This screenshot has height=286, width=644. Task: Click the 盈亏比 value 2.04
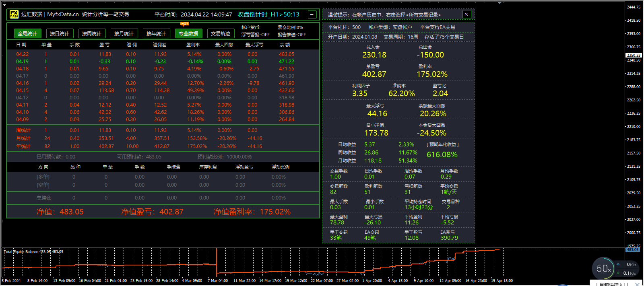[x=440, y=94]
